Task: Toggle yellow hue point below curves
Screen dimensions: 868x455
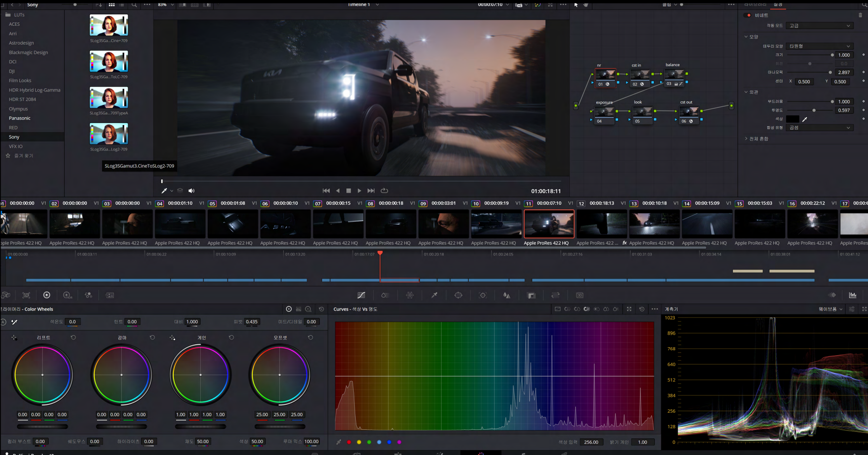Action: (x=359, y=442)
